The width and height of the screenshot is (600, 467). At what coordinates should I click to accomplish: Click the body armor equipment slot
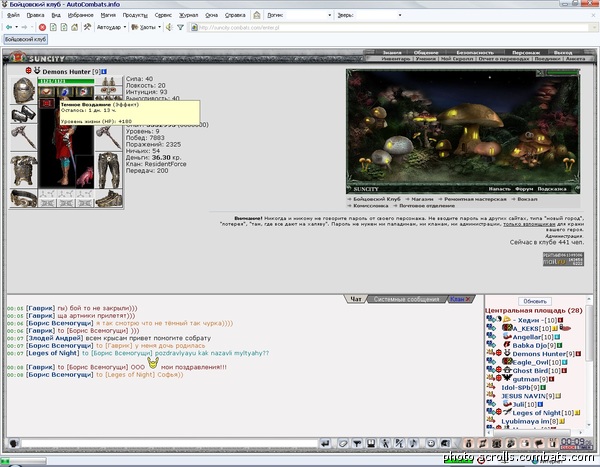[x=24, y=170]
